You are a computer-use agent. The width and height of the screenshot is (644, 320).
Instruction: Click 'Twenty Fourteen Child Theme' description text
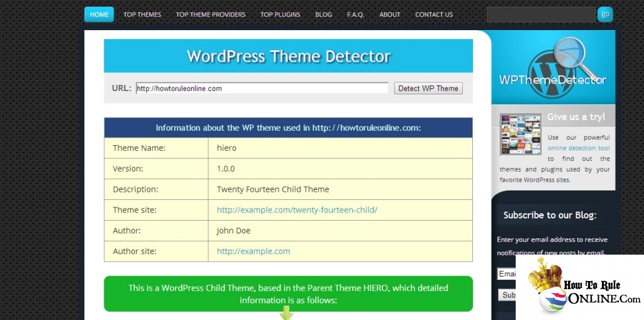(273, 189)
